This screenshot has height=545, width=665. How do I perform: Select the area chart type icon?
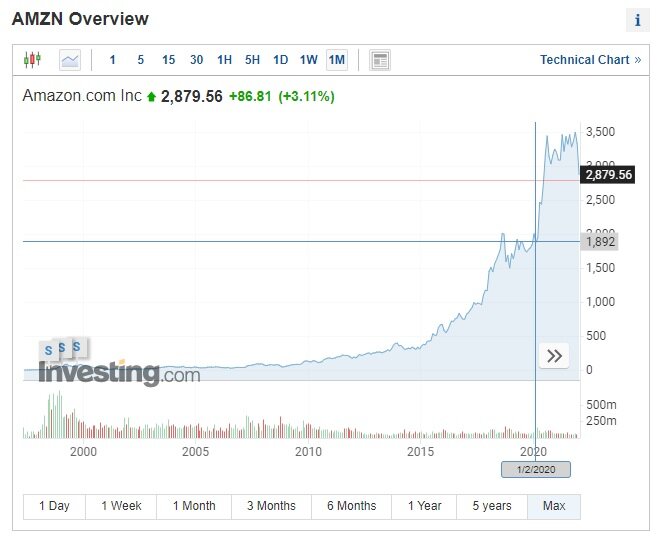70,60
